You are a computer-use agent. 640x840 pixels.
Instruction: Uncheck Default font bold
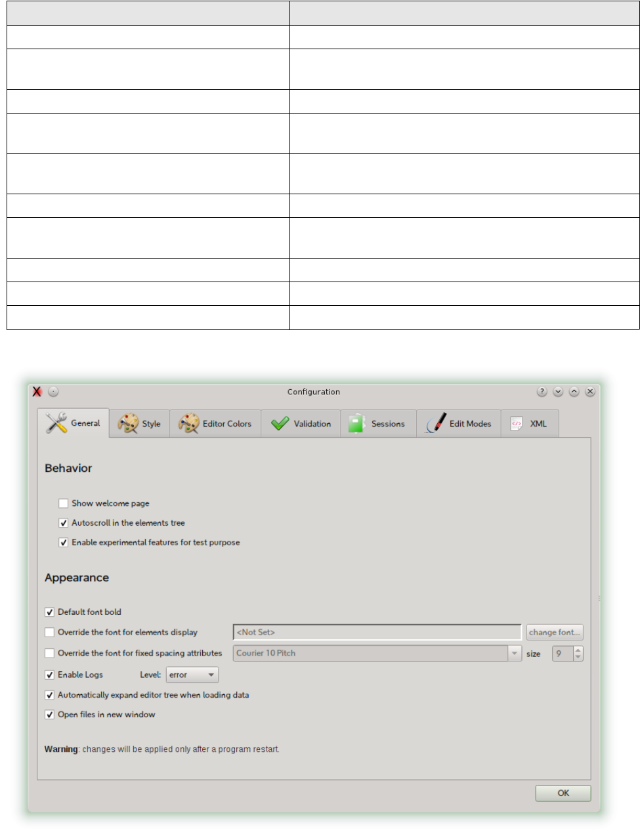coord(49,612)
